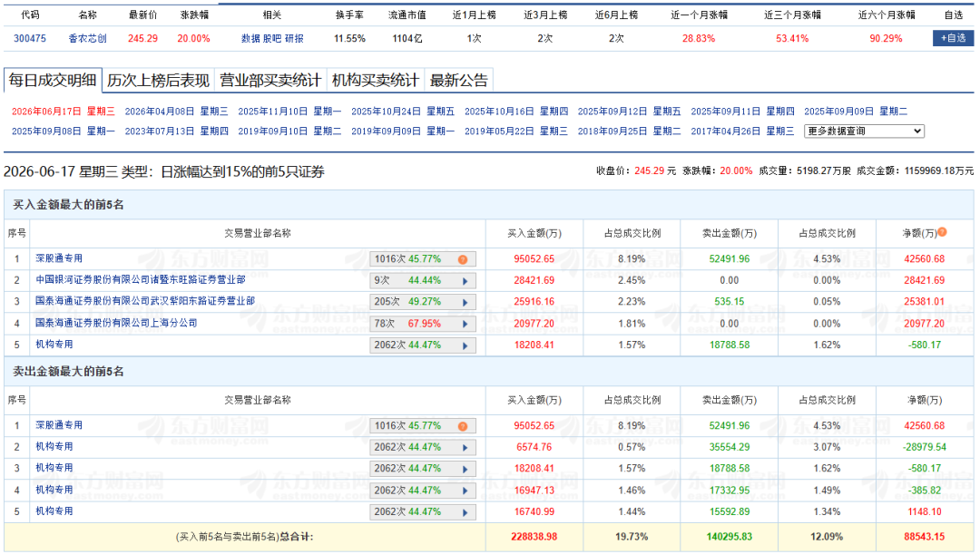Click the 535.15 sell amount cell
Image resolution: width=980 pixels, height=554 pixels.
pyautogui.click(x=730, y=301)
